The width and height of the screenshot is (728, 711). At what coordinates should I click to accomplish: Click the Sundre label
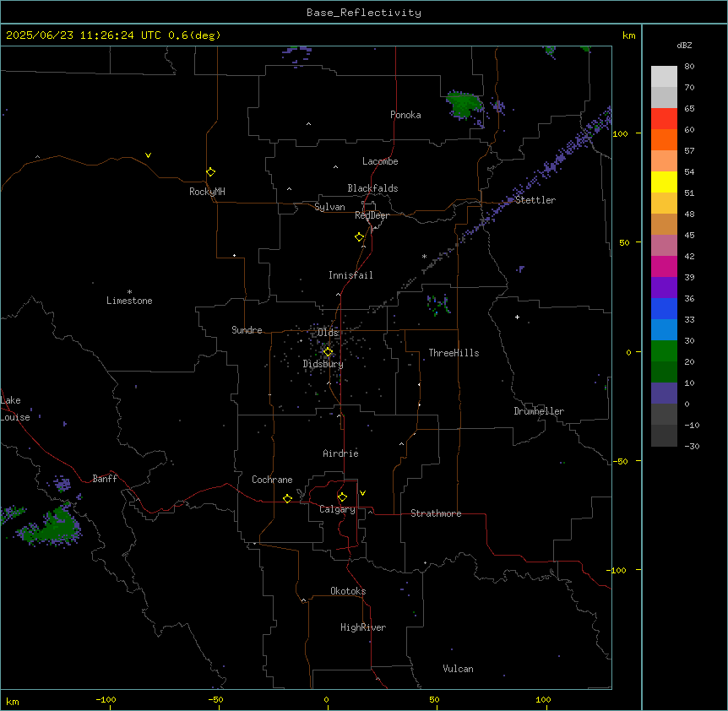pyautogui.click(x=247, y=330)
